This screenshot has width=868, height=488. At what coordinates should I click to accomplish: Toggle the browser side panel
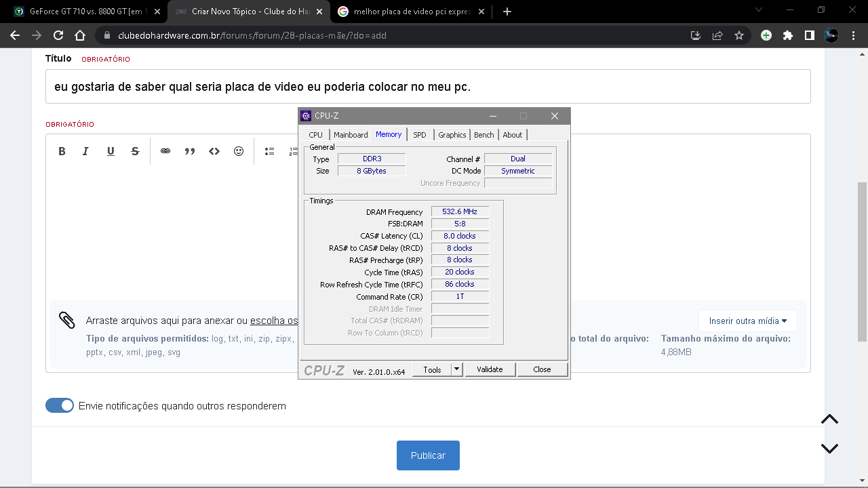810,35
